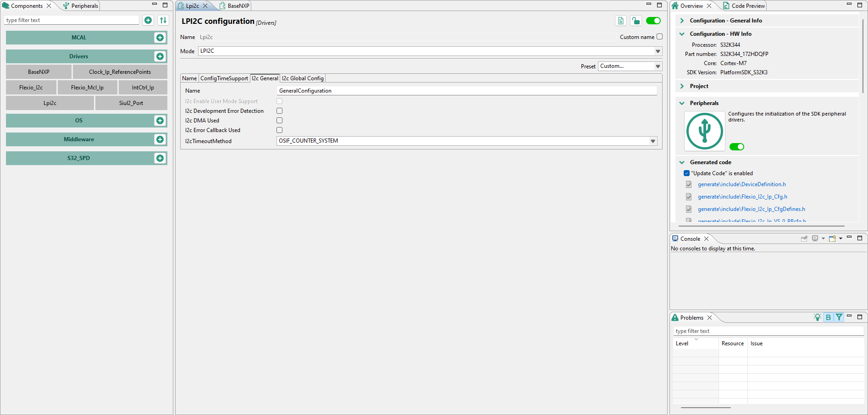Click the sort components icon in Components panel
Viewport: 868px width, 415px height.
[163, 20]
